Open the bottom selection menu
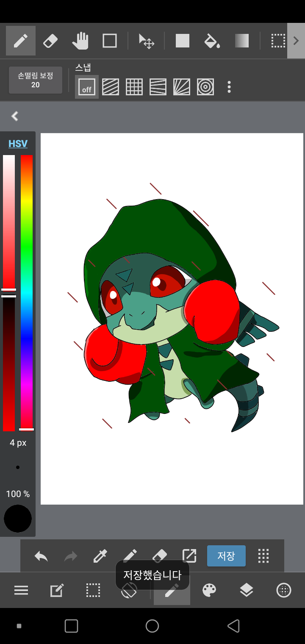Image resolution: width=305 pixels, height=644 pixels. (93, 590)
